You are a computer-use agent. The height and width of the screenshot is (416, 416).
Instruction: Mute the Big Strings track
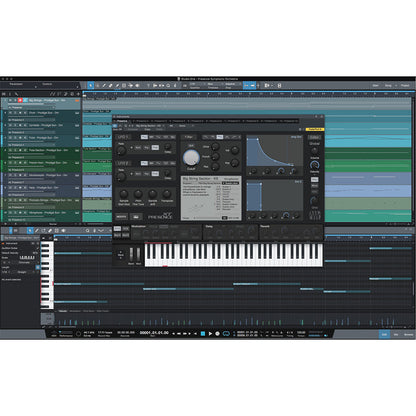tap(10, 100)
